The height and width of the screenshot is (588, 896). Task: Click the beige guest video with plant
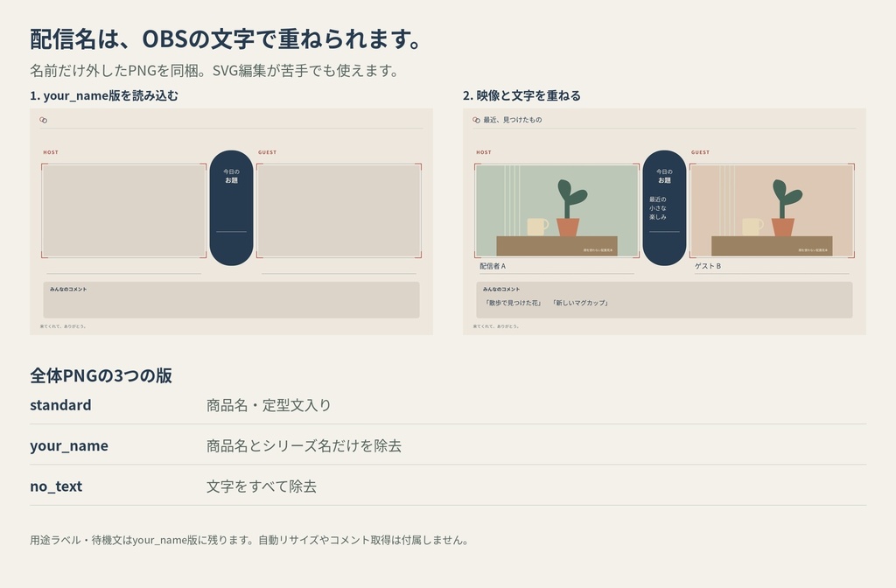click(x=772, y=211)
